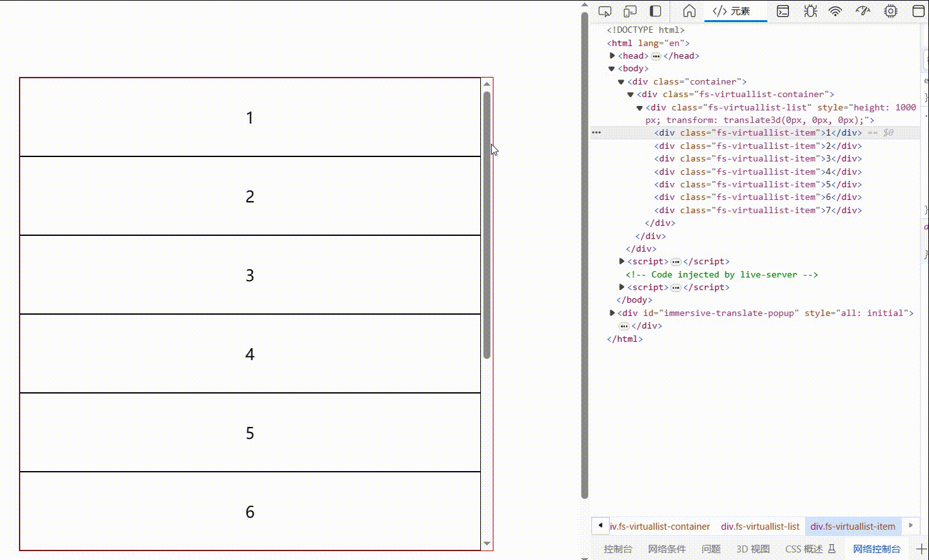Click the div.fs-virtuallist-item breadcrumb
The width and height of the screenshot is (929, 560).
point(853,526)
